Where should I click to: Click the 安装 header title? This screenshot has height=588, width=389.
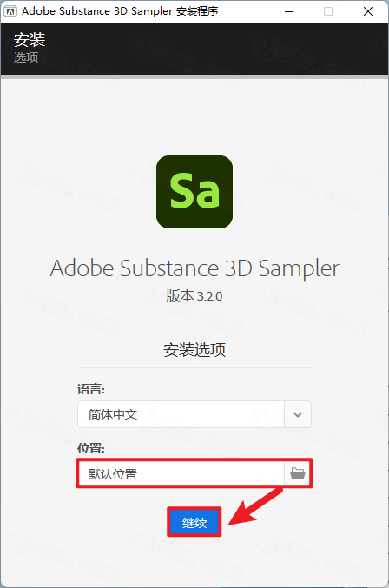[30, 40]
